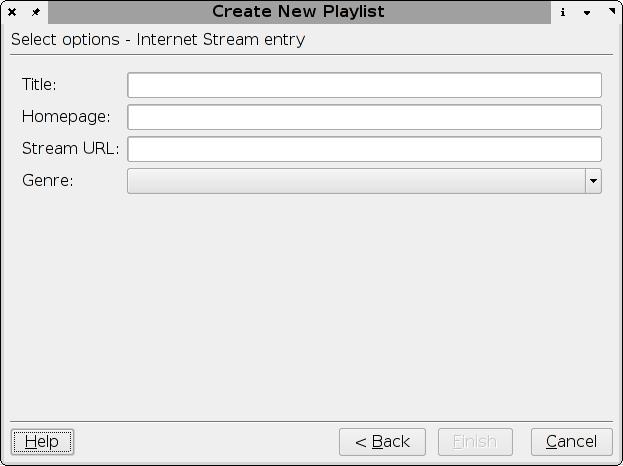This screenshot has width=623, height=466.
Task: Click the down-arrow icon in title bar
Action: coord(587,13)
